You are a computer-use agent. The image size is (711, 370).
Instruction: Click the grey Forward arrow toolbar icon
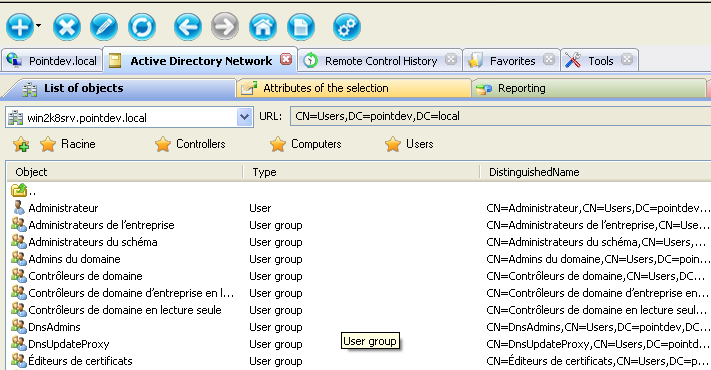(225, 27)
